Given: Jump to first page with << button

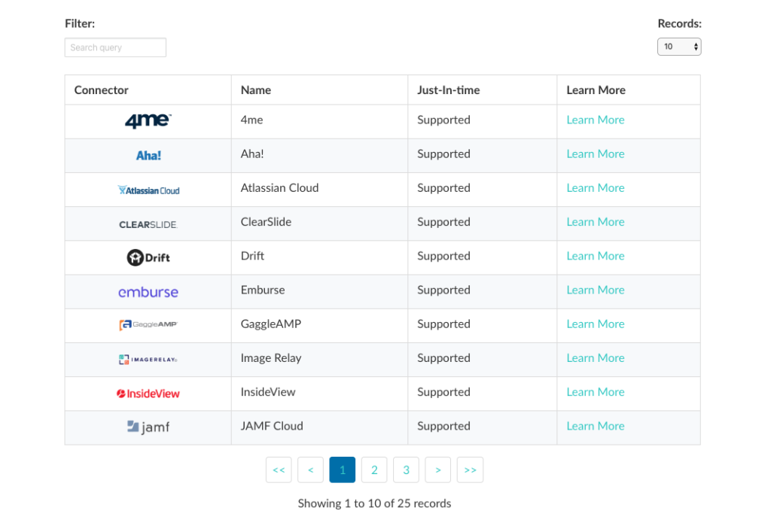Looking at the screenshot, I should [279, 470].
